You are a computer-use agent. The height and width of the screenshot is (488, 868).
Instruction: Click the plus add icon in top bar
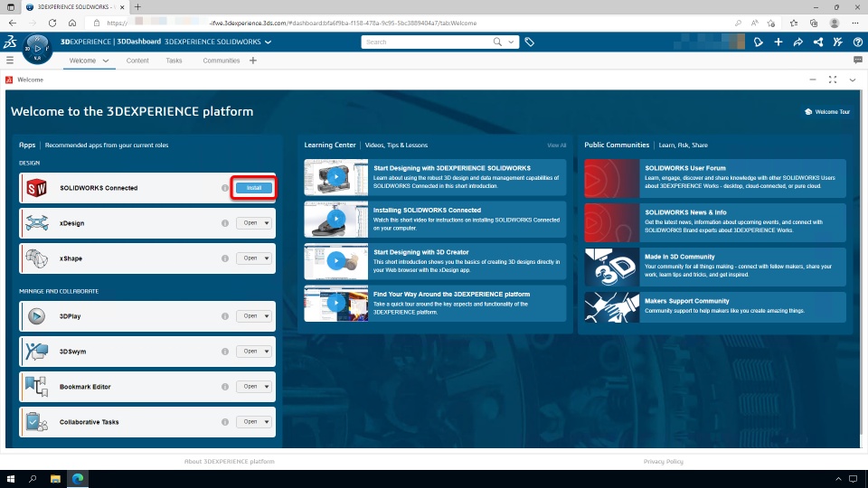click(778, 42)
